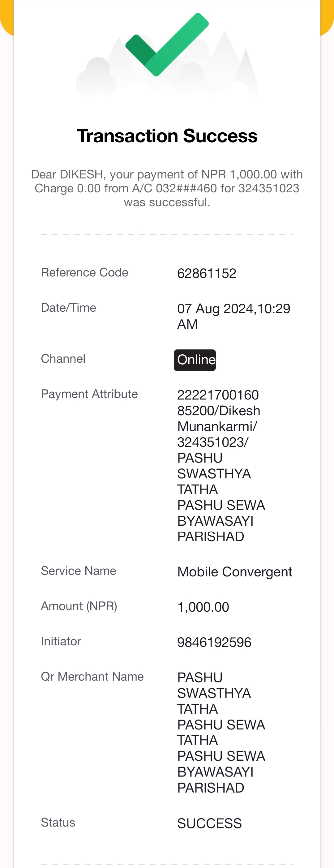Select the Payment Attribute value text

[221, 466]
